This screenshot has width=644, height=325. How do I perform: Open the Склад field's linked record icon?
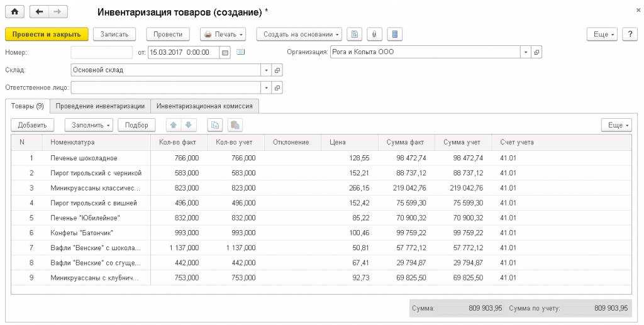[277, 70]
